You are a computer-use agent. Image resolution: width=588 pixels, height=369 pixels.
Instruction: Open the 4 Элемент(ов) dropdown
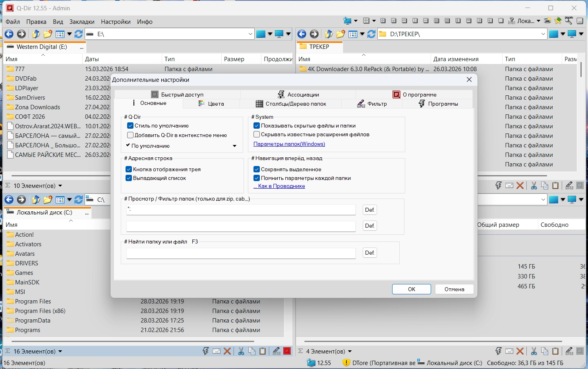[x=350, y=351]
